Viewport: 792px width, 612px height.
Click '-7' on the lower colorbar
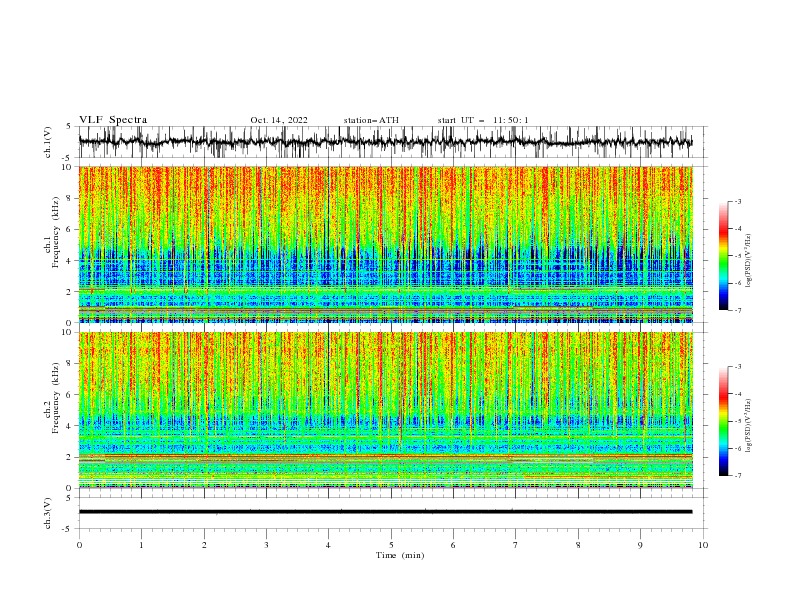click(x=737, y=475)
